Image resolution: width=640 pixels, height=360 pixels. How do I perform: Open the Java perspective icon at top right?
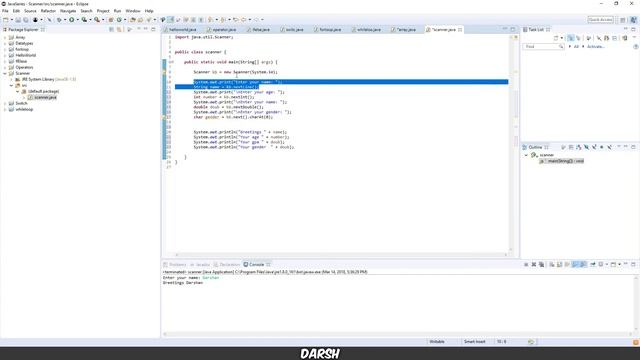pos(633,20)
